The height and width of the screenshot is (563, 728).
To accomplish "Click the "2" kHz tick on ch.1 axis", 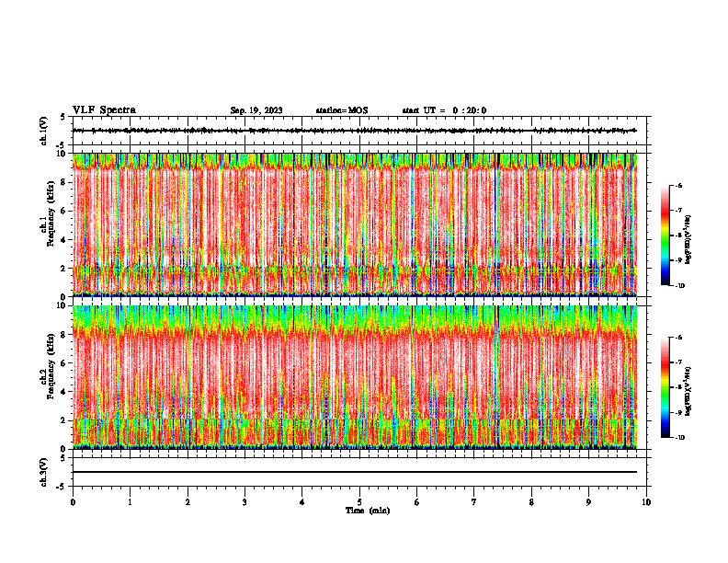I will [63, 268].
